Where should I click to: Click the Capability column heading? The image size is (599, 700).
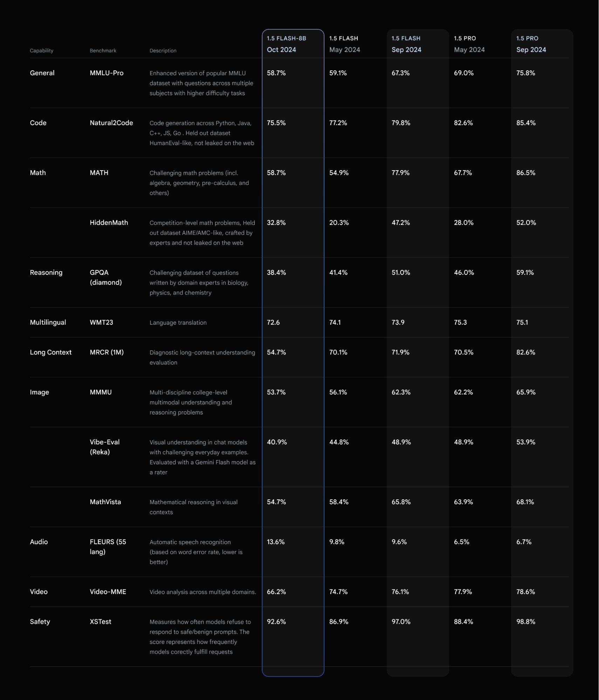click(x=42, y=51)
